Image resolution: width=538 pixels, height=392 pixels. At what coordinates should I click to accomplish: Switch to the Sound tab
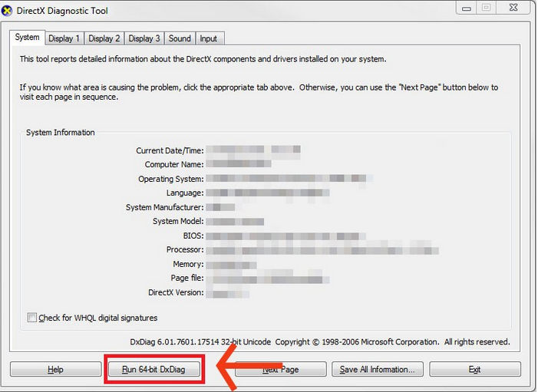pos(180,38)
